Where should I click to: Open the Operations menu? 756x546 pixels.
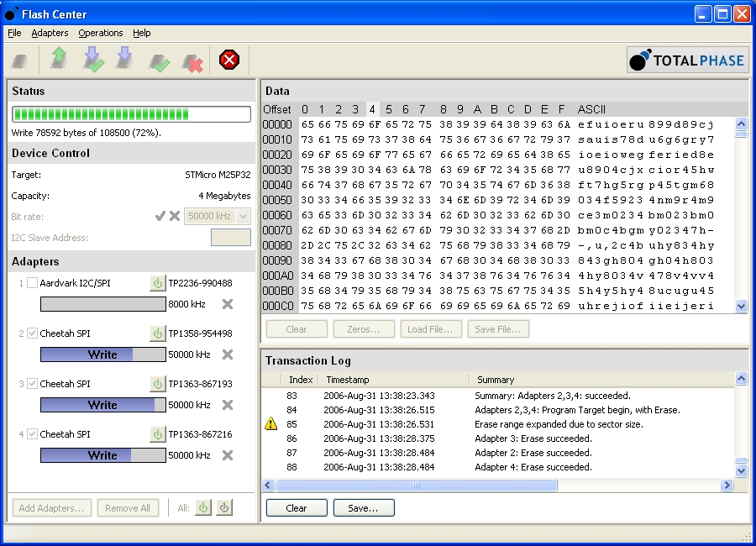(101, 33)
